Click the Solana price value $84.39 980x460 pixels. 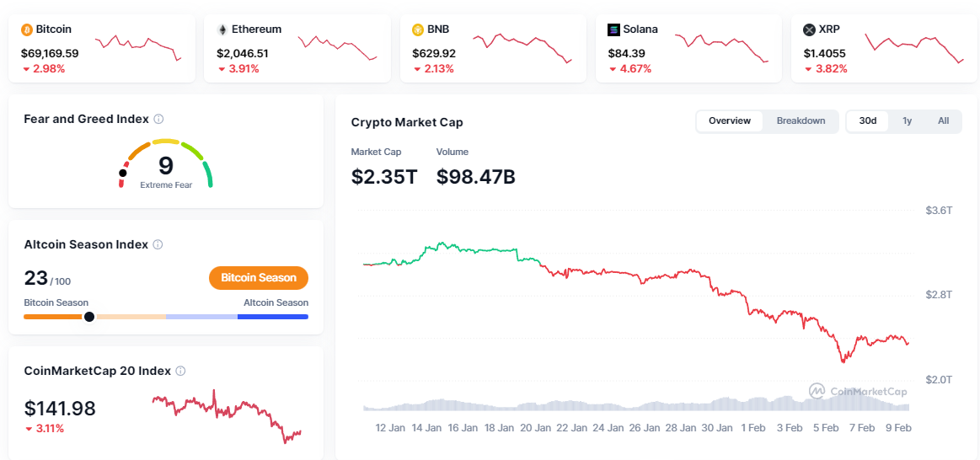pyautogui.click(x=626, y=53)
